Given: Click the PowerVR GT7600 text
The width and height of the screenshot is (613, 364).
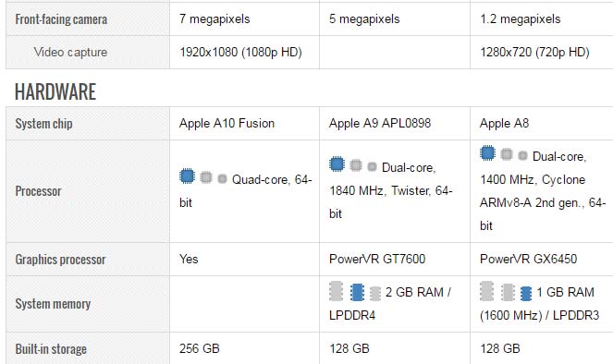Looking at the screenshot, I should (377, 259).
